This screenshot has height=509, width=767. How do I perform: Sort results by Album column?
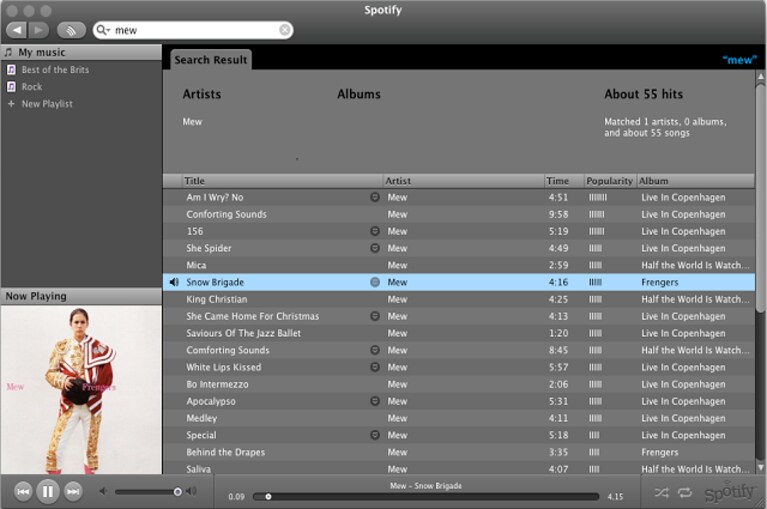pyautogui.click(x=696, y=181)
